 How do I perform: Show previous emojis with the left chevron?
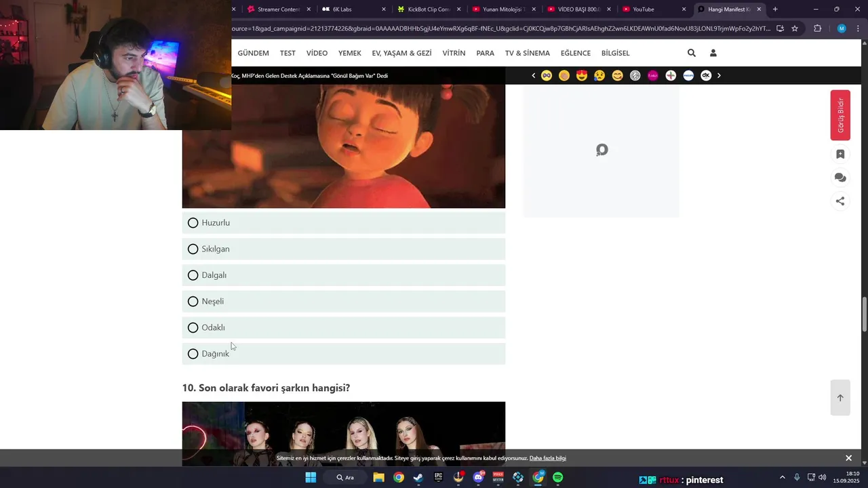533,75
